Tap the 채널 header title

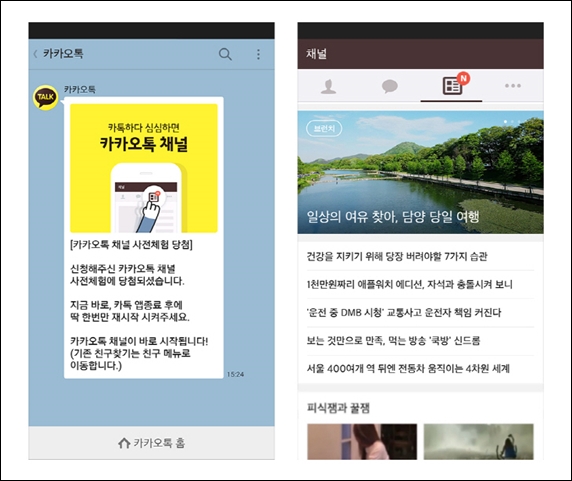(316, 54)
